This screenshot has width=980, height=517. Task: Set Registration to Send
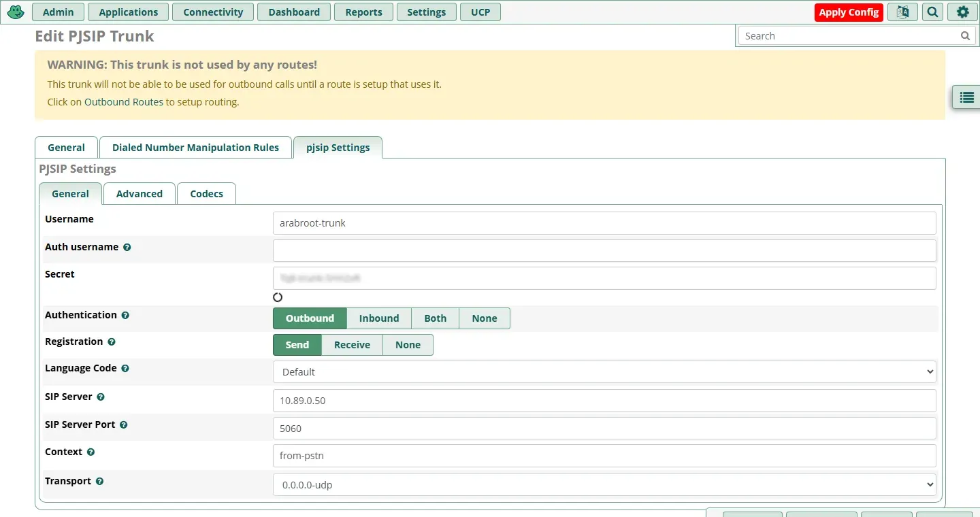click(x=297, y=345)
